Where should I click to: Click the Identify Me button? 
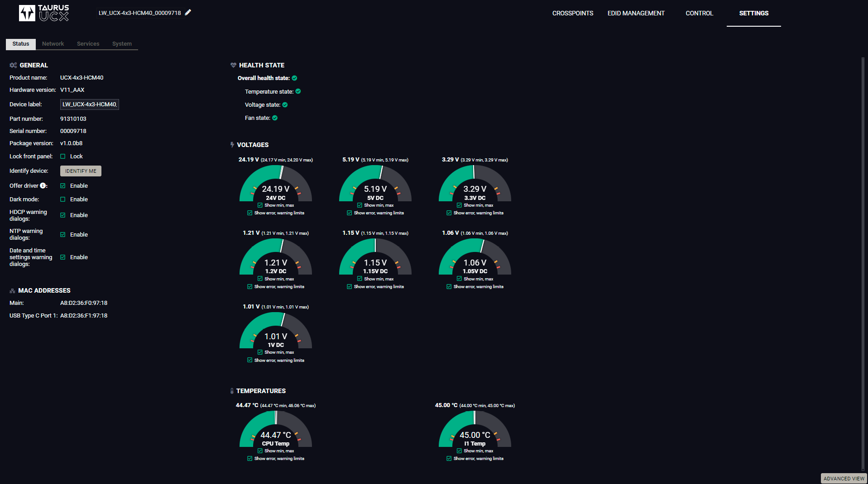(x=81, y=171)
